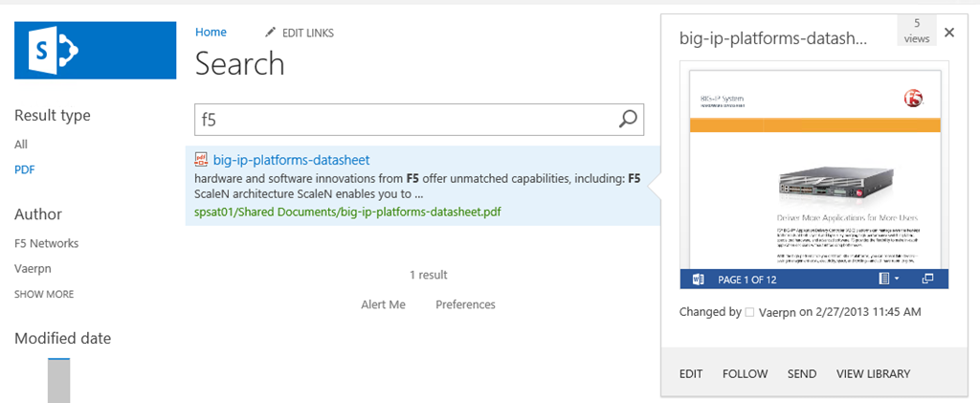Viewport: 980px width, 403px height.
Task: Open search Preferences
Action: tap(466, 304)
